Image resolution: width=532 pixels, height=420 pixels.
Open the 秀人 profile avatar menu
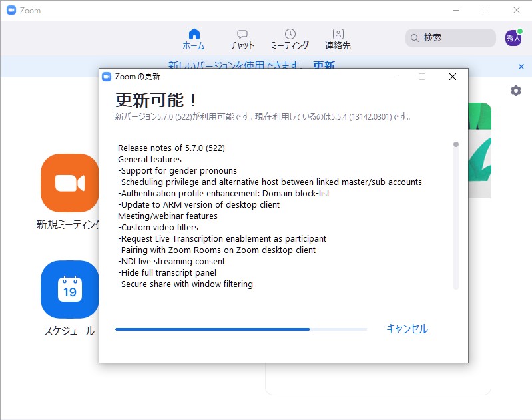click(x=513, y=38)
